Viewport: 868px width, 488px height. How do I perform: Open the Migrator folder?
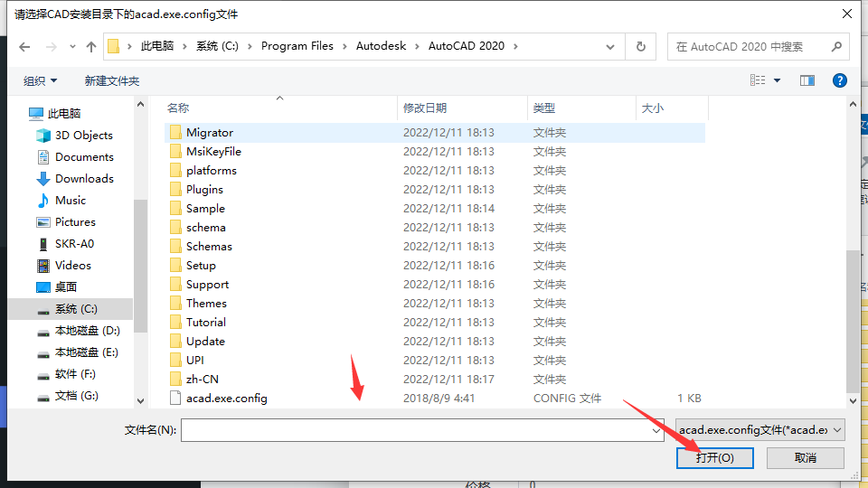point(209,133)
